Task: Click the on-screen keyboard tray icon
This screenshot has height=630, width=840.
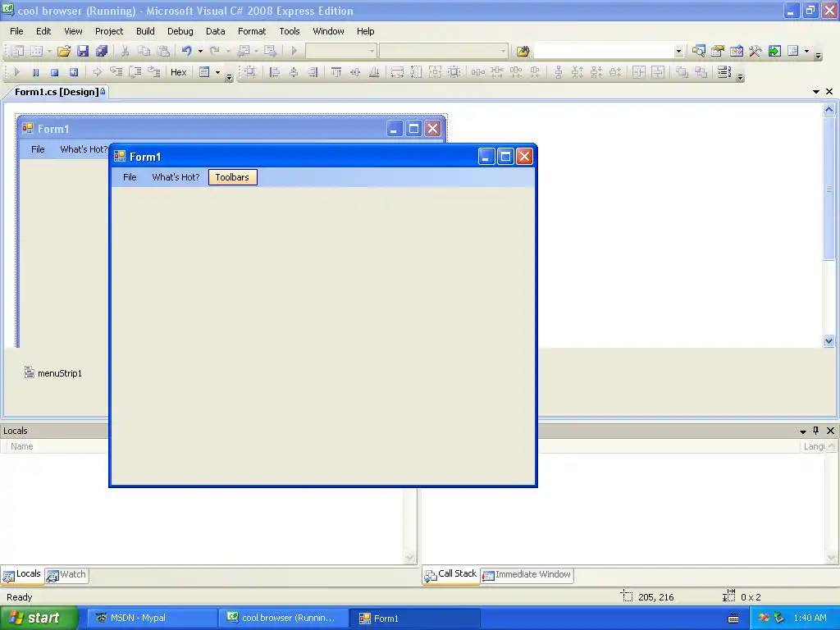Action: click(x=733, y=619)
